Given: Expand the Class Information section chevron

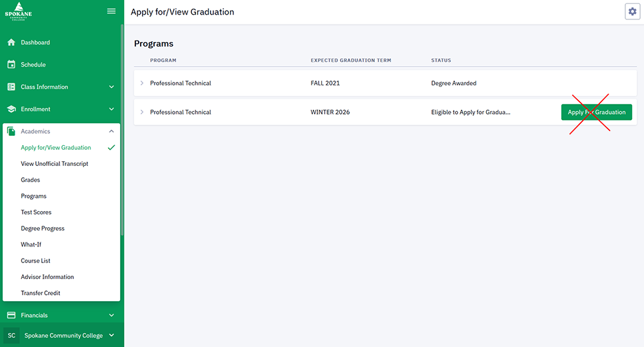Looking at the screenshot, I should click(x=111, y=87).
